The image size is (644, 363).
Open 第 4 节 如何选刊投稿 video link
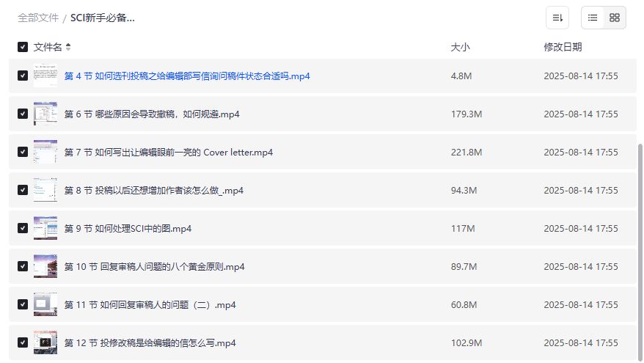pyautogui.click(x=187, y=76)
